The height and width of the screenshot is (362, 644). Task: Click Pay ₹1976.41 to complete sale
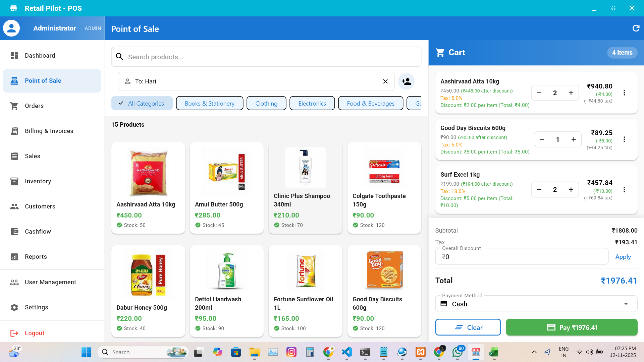click(572, 327)
